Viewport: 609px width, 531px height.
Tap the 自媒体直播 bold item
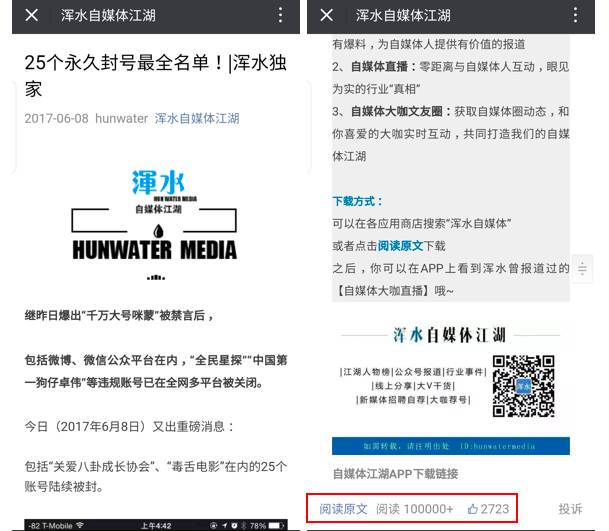(379, 67)
